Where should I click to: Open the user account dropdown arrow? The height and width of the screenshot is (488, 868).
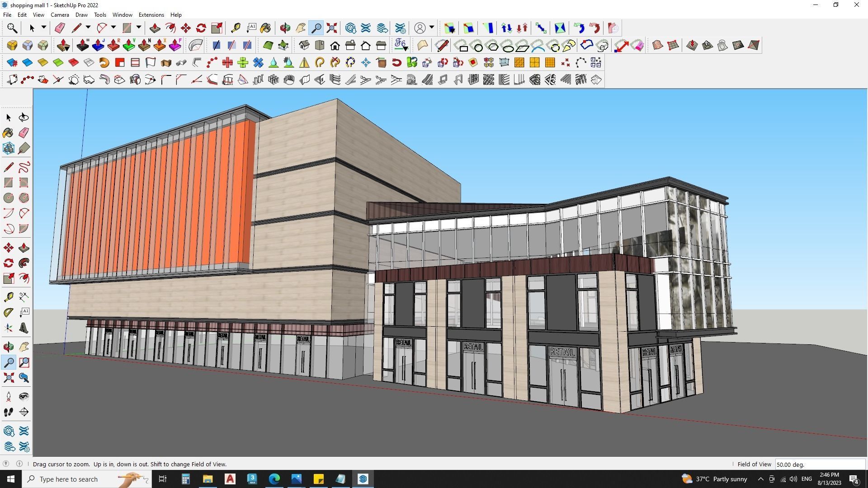(432, 28)
